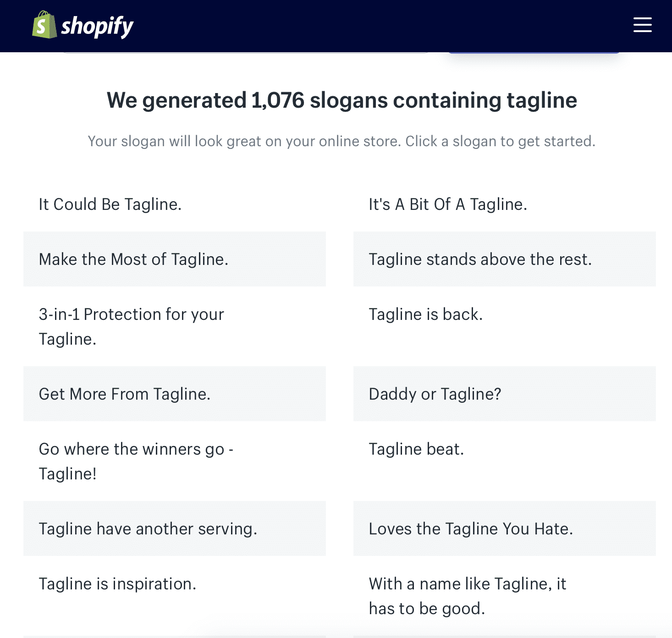Select 'It's A Bit Of A Tagline.'
Viewport: 672px width, 638px height.
pos(448,204)
